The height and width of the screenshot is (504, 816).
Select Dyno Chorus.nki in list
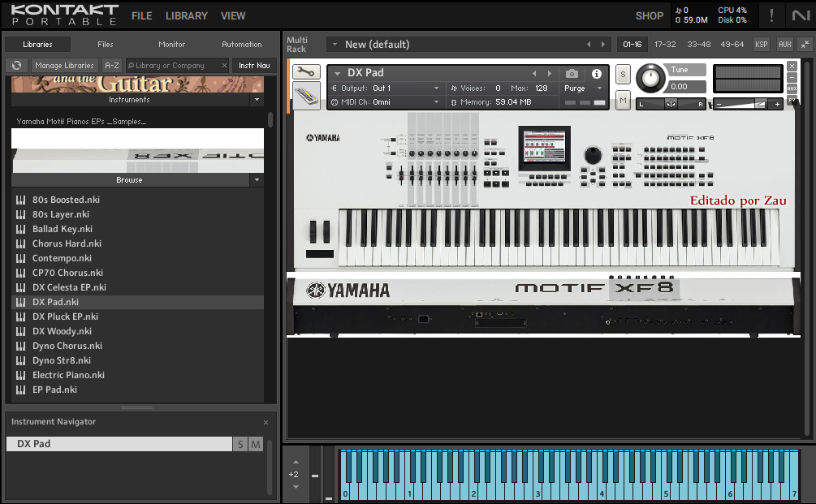(x=137, y=346)
